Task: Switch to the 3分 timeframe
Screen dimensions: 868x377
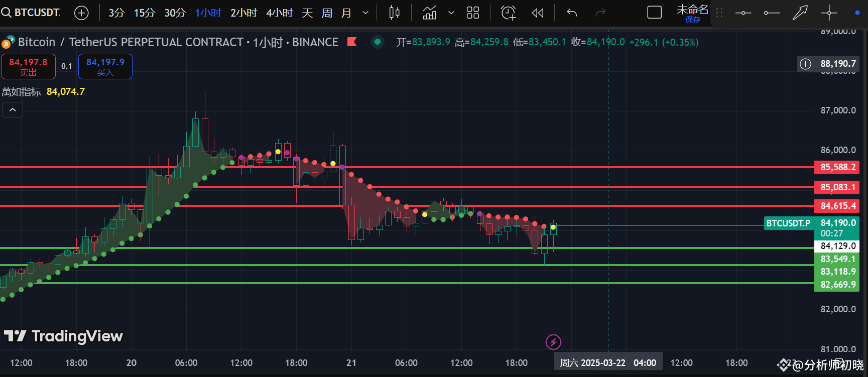Action: (116, 13)
